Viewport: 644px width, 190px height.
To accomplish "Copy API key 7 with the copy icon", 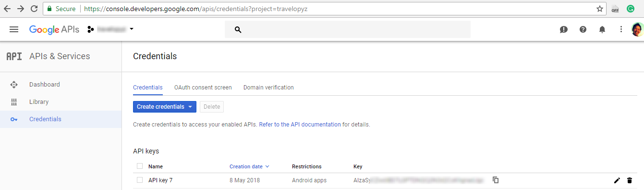I will [496, 180].
